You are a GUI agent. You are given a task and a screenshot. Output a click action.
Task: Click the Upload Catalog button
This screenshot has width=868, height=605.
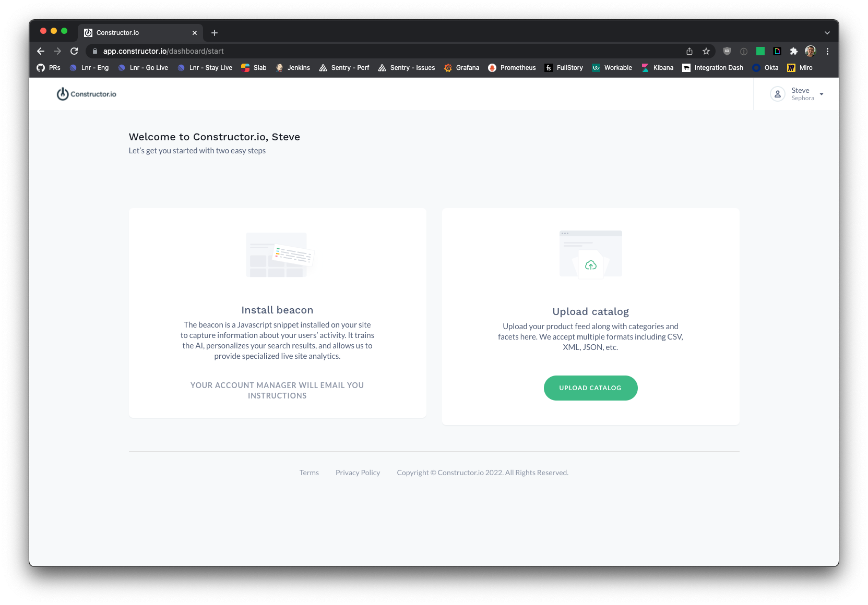point(590,388)
